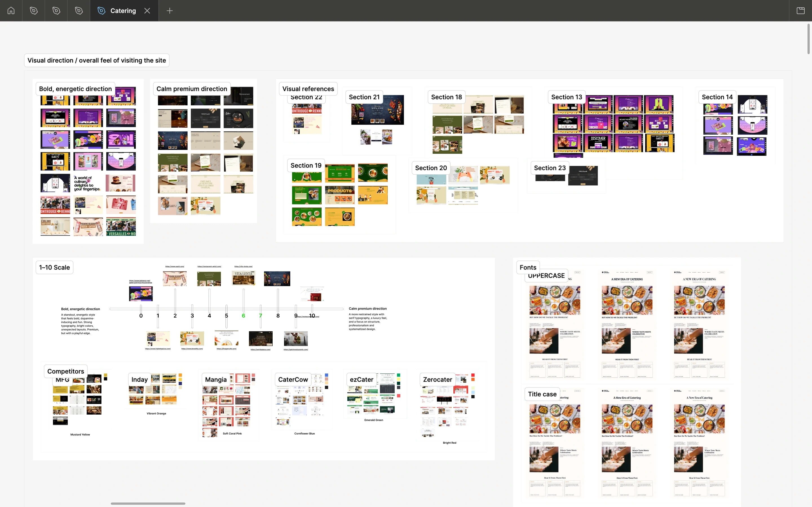Select the 'Zerocater' competitor label

coord(437,380)
